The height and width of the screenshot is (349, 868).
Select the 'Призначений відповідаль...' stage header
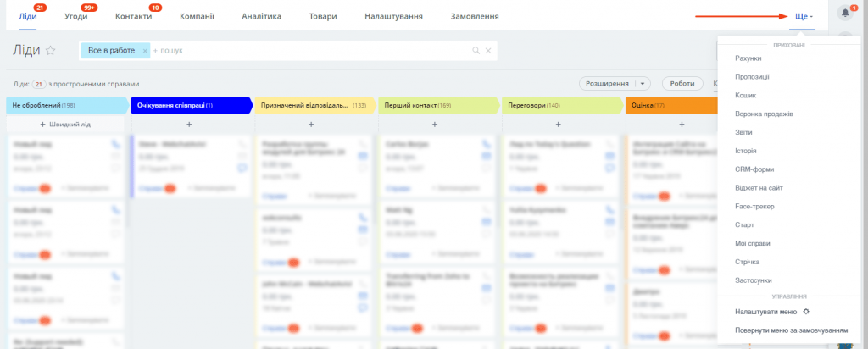[x=314, y=105]
